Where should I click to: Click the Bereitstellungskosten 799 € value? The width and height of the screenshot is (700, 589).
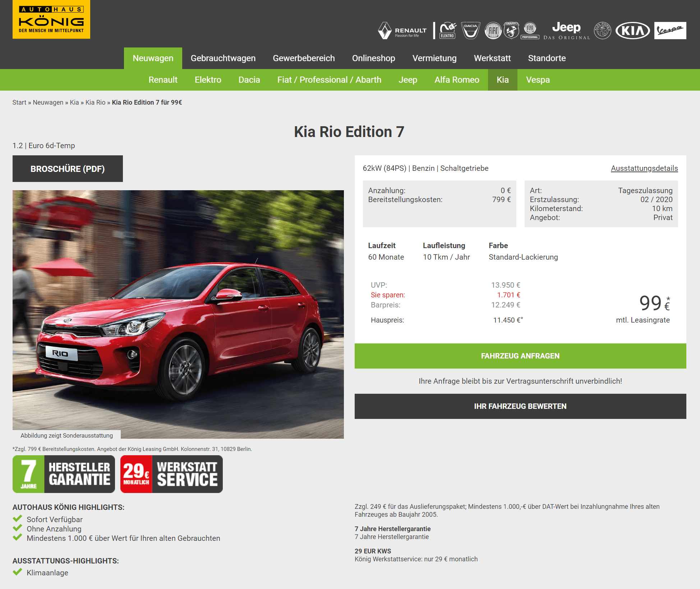501,200
